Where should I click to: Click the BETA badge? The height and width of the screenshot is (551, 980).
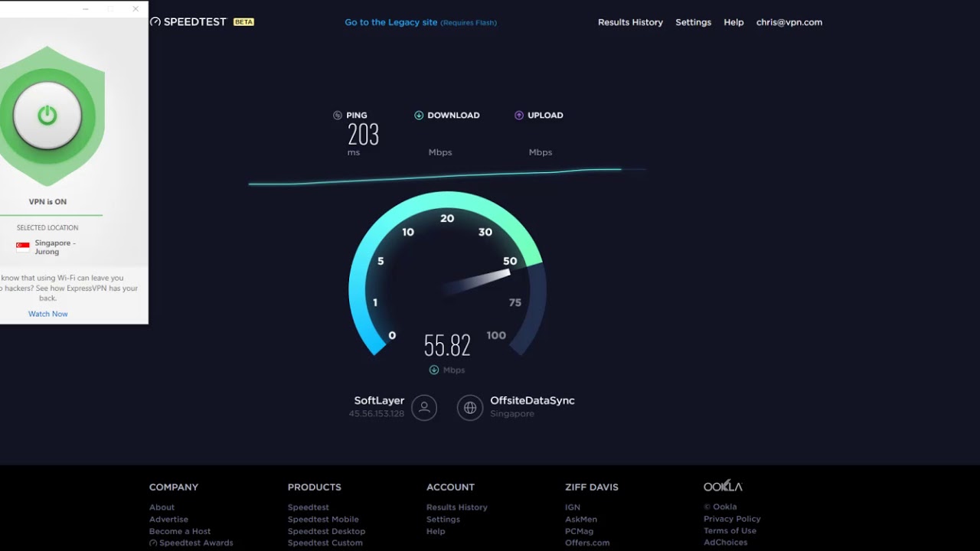click(243, 22)
